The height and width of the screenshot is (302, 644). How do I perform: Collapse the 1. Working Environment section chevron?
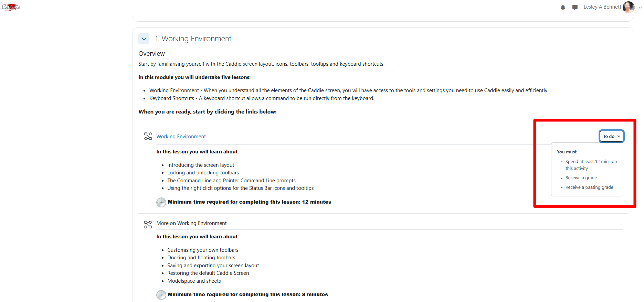pyautogui.click(x=144, y=39)
